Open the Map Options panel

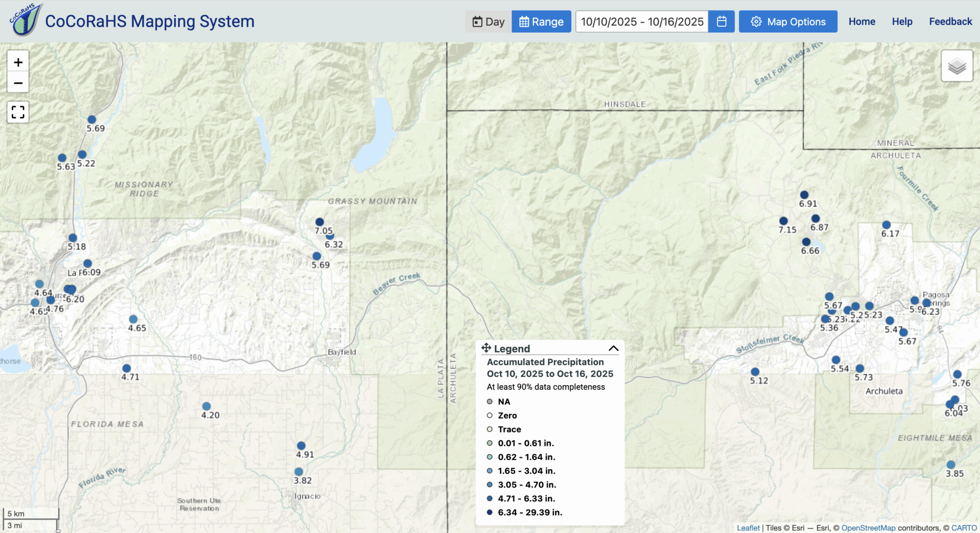coord(788,22)
